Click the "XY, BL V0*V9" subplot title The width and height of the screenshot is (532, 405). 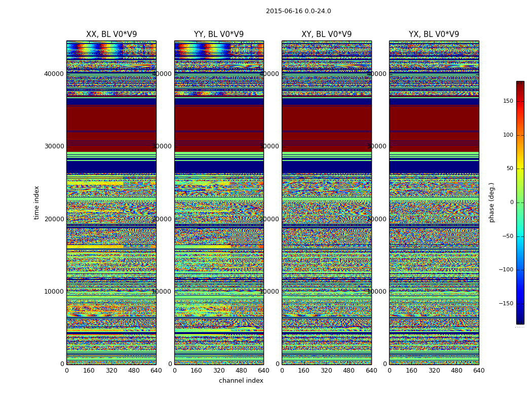pos(326,34)
